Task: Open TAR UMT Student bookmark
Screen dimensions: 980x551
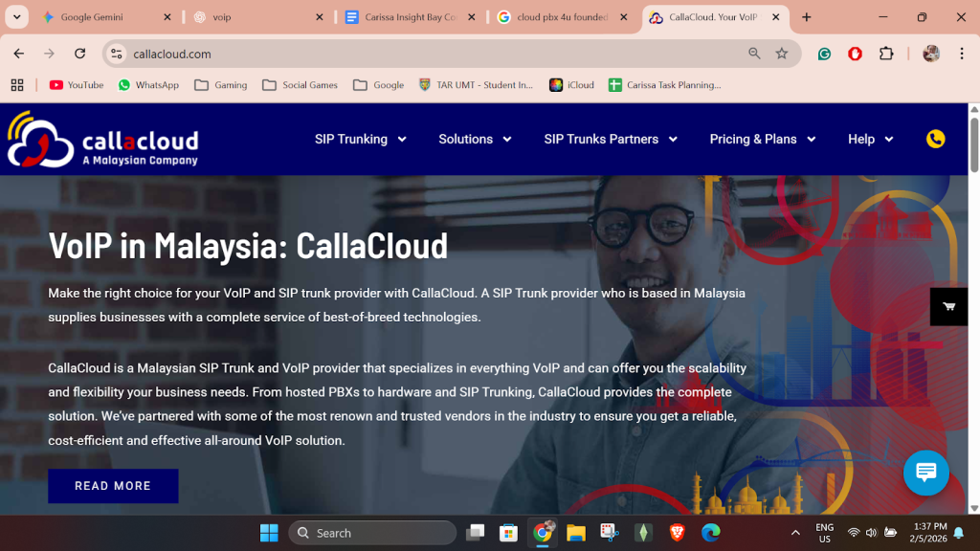Action: click(x=476, y=85)
